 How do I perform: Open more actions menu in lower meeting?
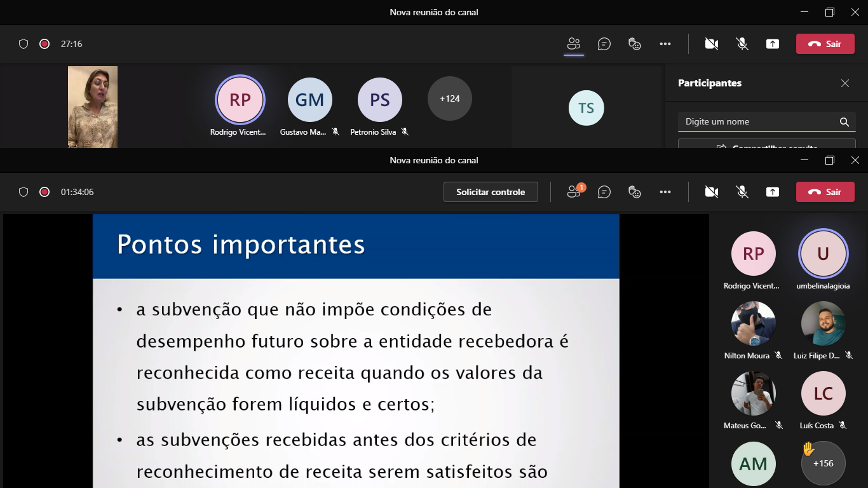pos(665,192)
